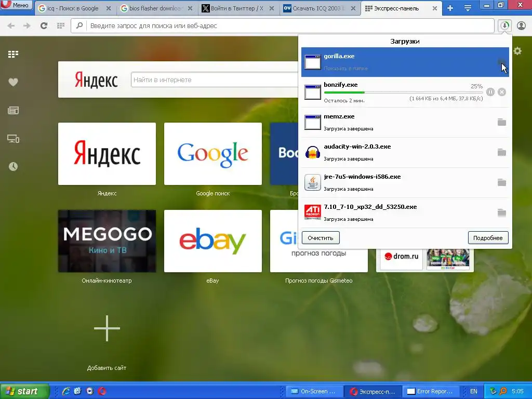The height and width of the screenshot is (399, 532).
Task: Close the Скачать ICQ 2003 tab
Action: 353,8
